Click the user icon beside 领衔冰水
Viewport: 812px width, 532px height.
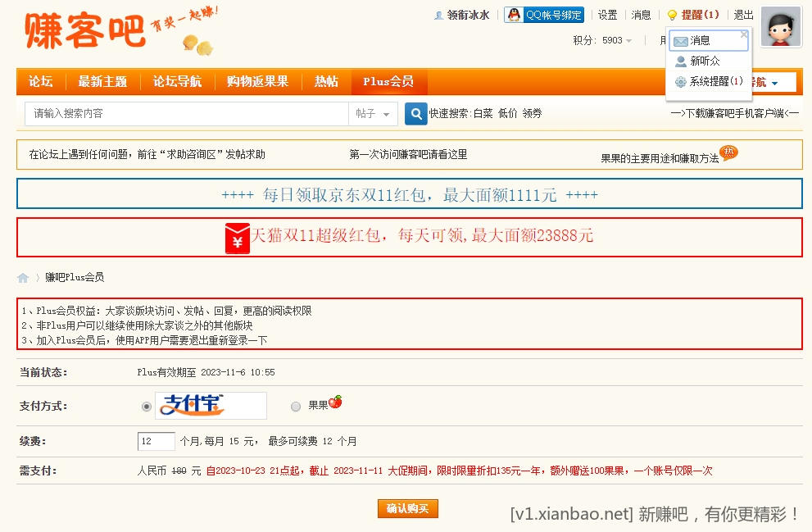point(438,16)
